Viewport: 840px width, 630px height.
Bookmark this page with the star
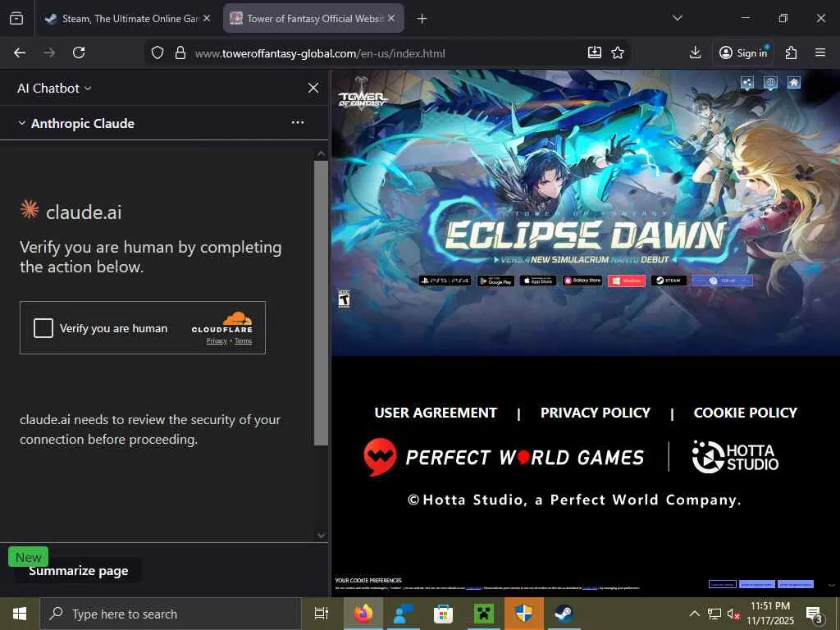pyautogui.click(x=618, y=52)
